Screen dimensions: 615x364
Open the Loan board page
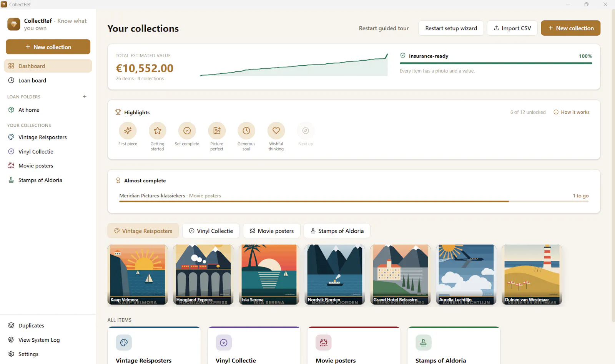click(x=48, y=81)
